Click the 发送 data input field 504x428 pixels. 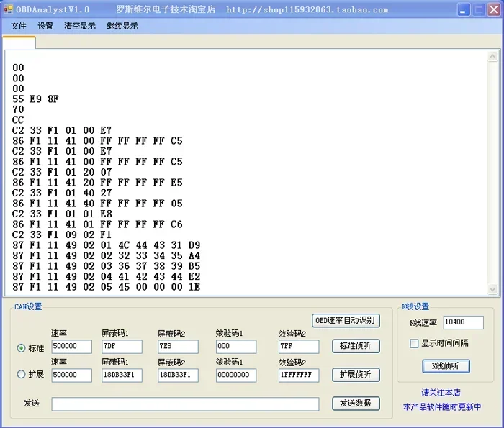click(x=185, y=404)
